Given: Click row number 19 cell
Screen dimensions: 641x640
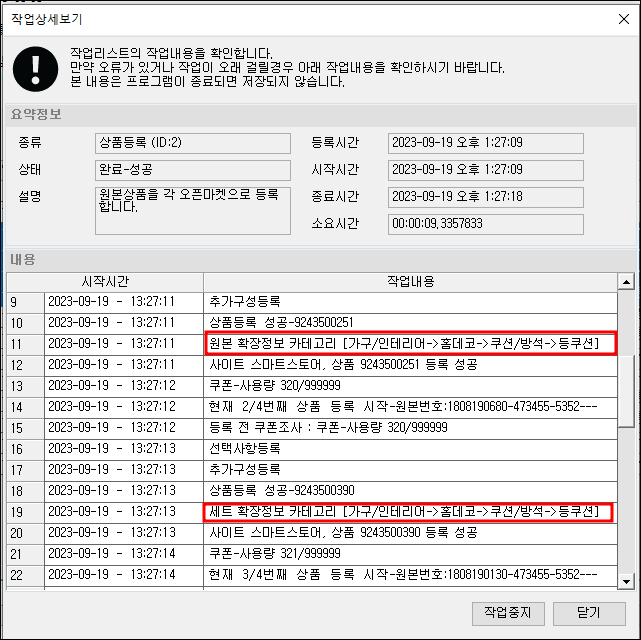Looking at the screenshot, I should click(x=25, y=512).
